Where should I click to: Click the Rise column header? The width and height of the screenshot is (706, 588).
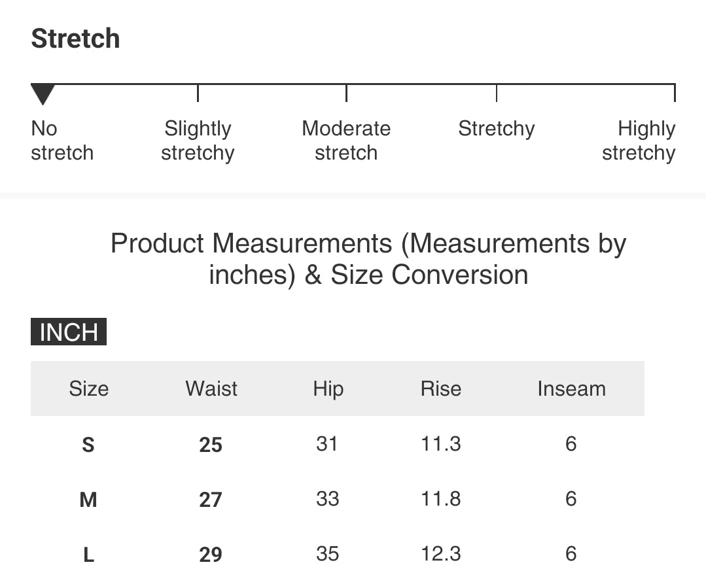(x=440, y=389)
